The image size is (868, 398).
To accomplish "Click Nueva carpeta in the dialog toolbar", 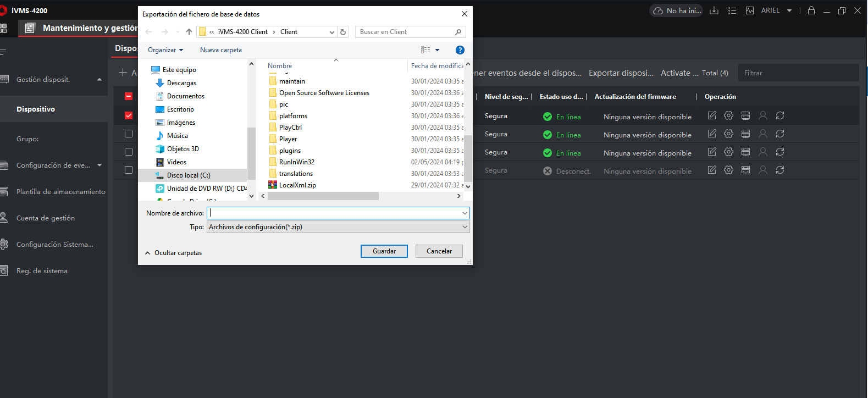I will tap(220, 50).
